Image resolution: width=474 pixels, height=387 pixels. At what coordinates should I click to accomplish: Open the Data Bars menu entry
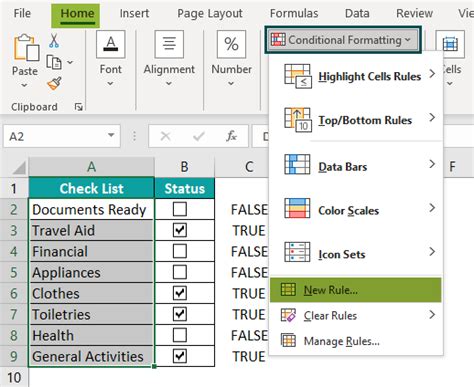point(356,164)
